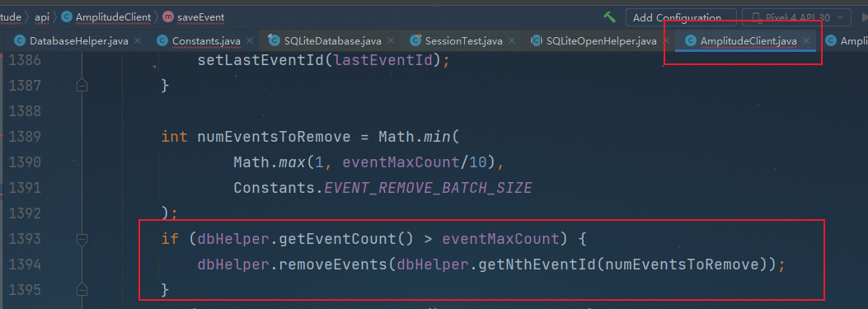Image resolution: width=868 pixels, height=309 pixels.
Task: Click the green hammer Build icon
Action: tap(609, 17)
